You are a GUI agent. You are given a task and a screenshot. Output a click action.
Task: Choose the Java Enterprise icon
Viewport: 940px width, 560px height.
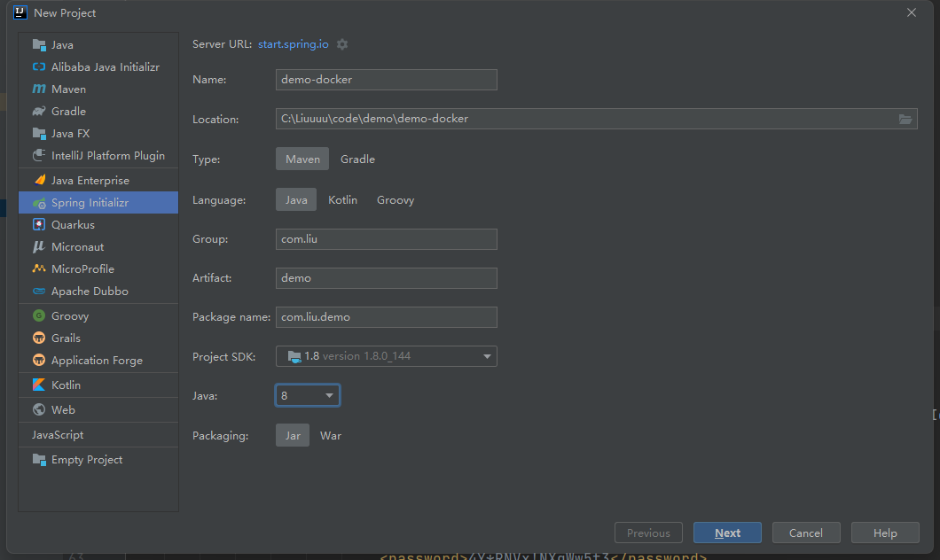pyautogui.click(x=39, y=180)
